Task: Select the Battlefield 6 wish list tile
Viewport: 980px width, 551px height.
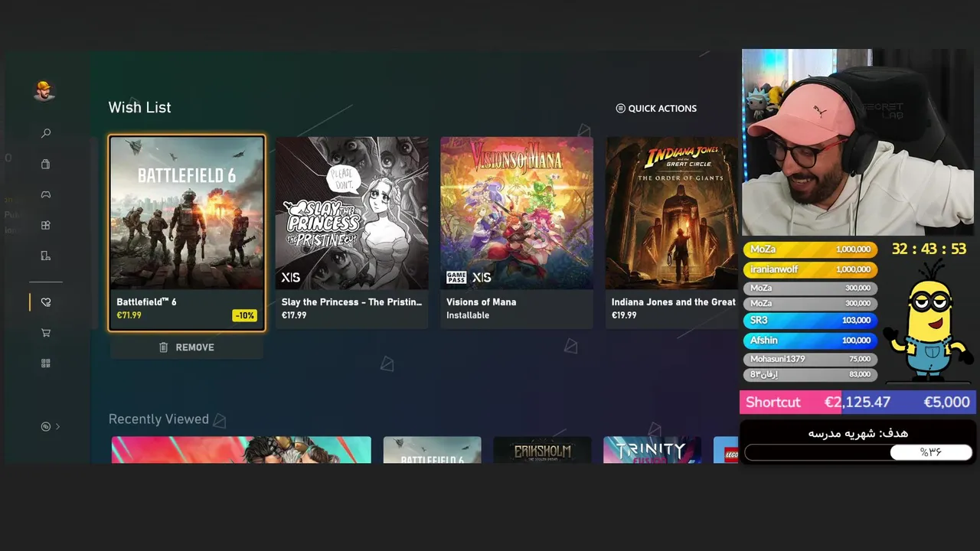Action: (x=187, y=233)
